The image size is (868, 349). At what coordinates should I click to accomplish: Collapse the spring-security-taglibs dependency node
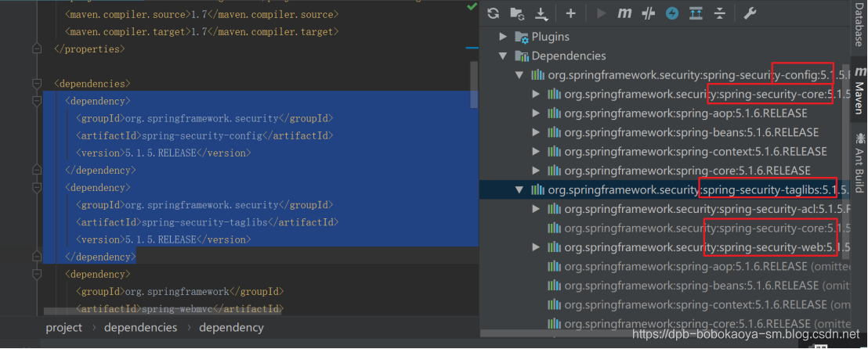pos(519,189)
